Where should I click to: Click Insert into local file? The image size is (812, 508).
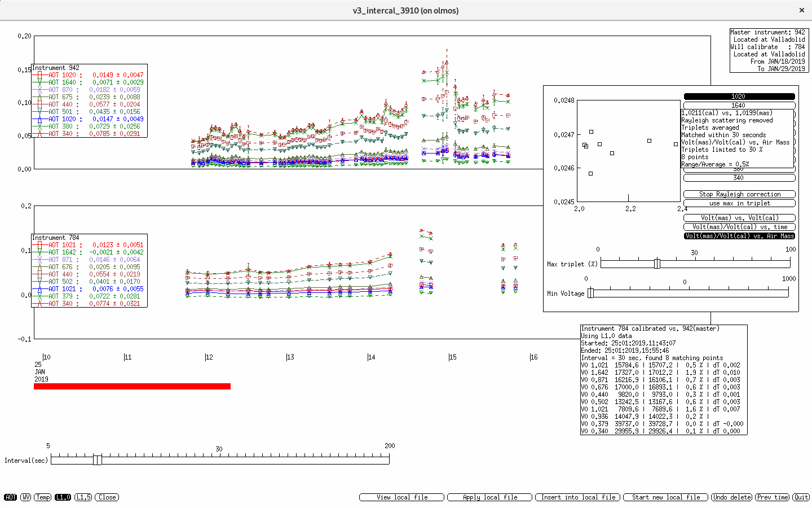(x=578, y=497)
